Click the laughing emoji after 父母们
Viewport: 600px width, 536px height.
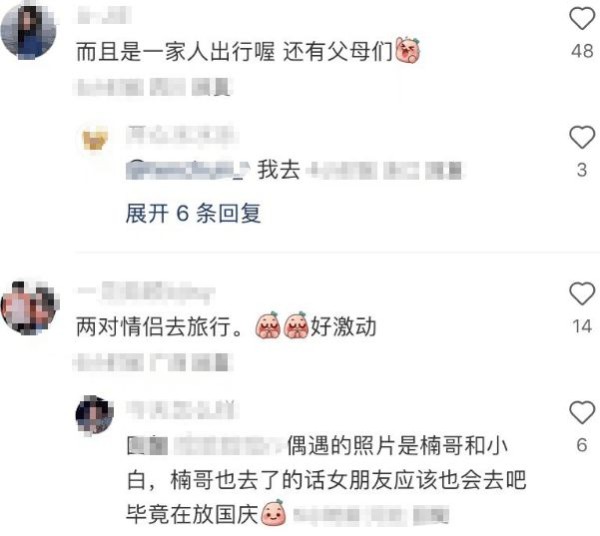coord(408,50)
